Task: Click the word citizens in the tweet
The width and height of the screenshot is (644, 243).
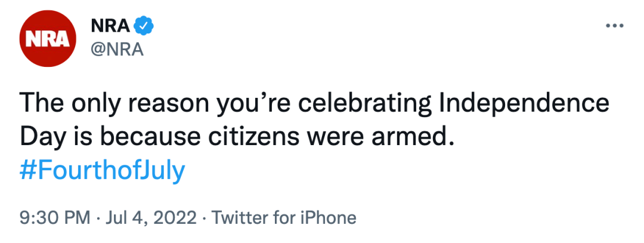Action: [x=253, y=138]
